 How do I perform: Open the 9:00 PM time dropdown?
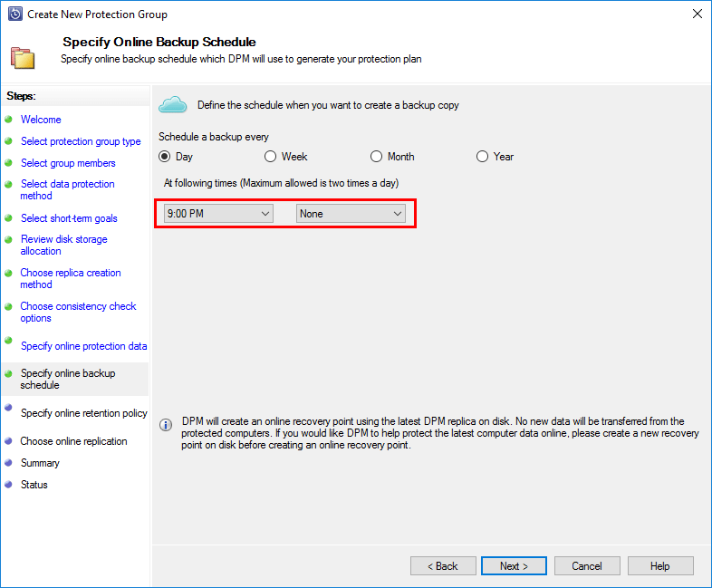tap(218, 214)
